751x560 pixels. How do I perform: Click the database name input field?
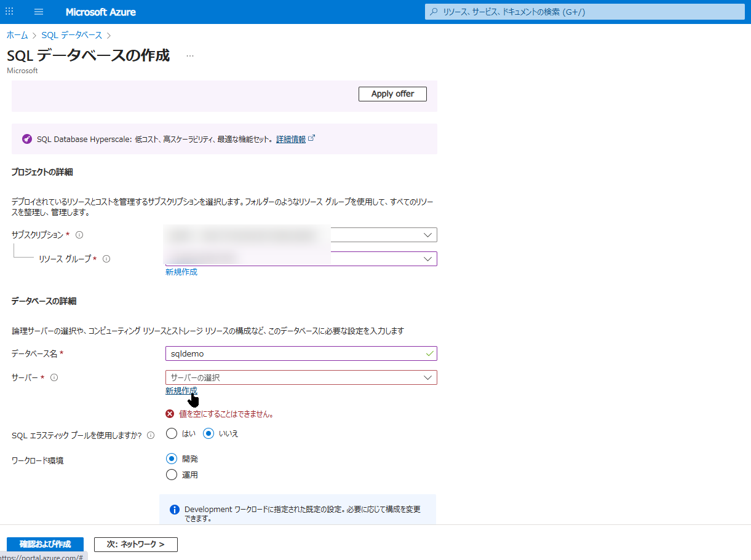[295, 353]
